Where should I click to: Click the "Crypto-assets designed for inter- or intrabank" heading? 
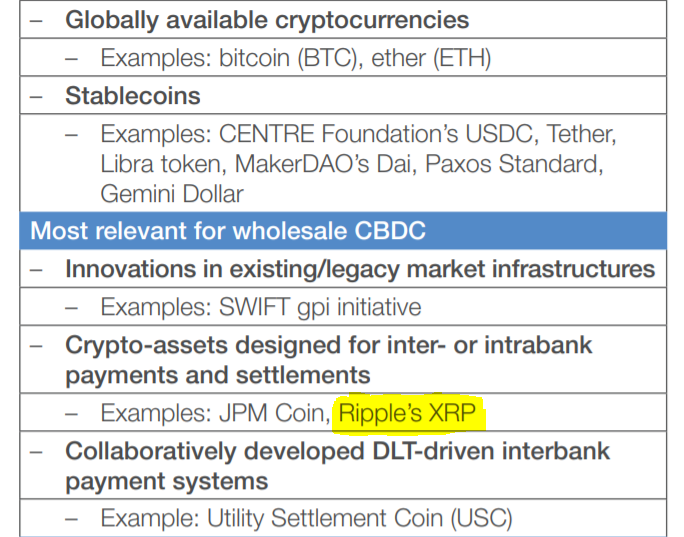[x=329, y=346]
